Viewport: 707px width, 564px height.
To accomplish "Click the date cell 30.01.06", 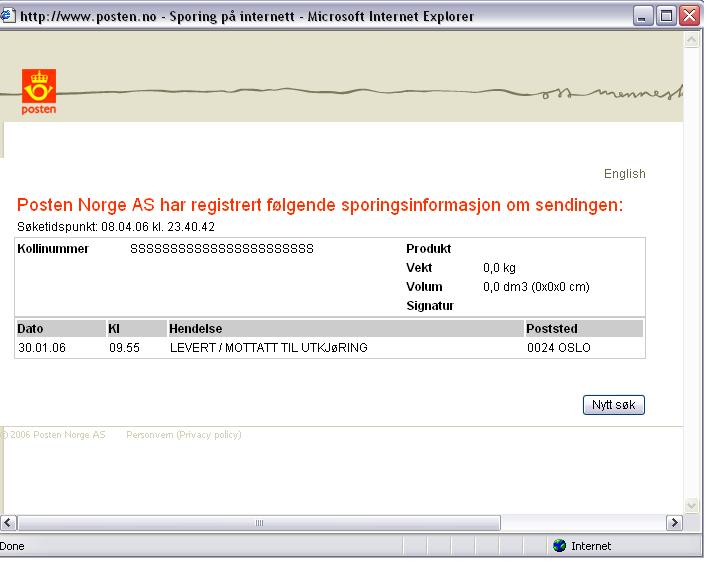I will click(x=42, y=348).
